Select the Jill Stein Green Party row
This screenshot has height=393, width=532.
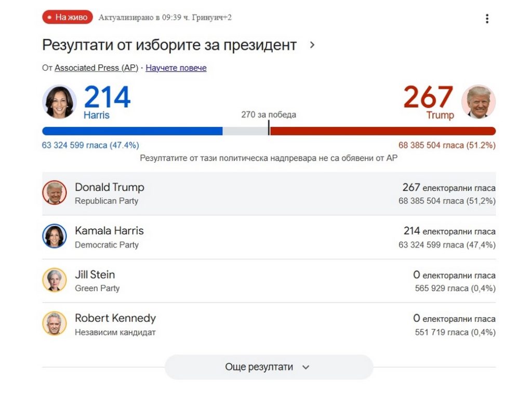269,281
